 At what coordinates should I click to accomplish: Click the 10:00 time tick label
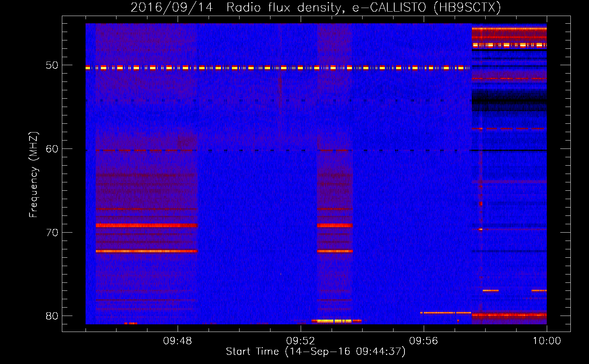547,341
